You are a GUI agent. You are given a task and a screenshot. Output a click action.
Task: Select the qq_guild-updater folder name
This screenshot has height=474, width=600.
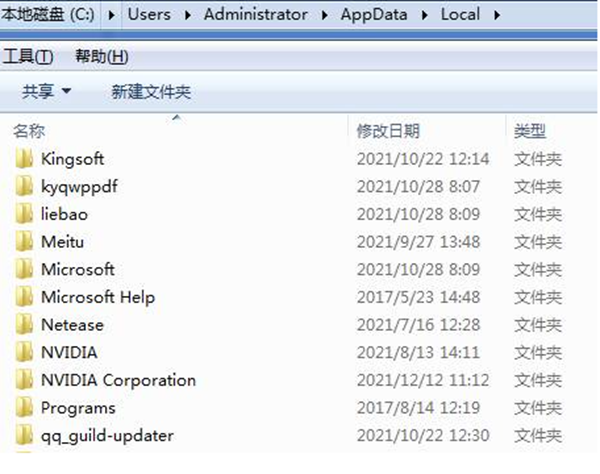[x=107, y=436]
